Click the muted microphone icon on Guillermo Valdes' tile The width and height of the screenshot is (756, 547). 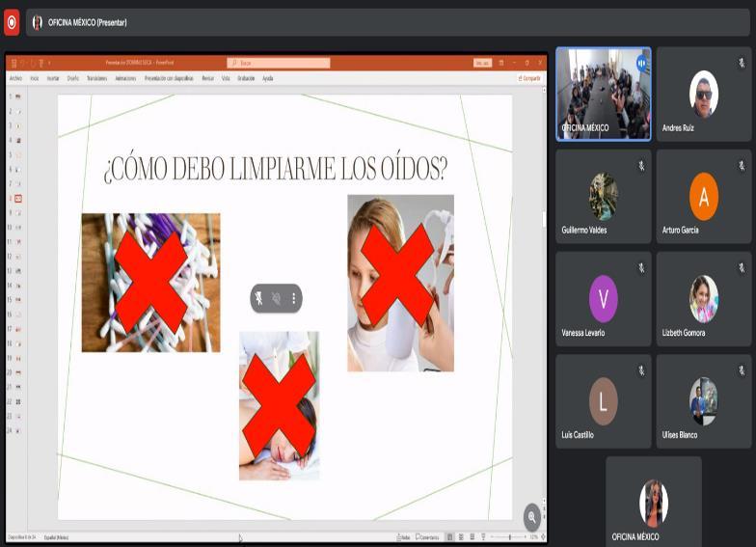[x=641, y=166]
